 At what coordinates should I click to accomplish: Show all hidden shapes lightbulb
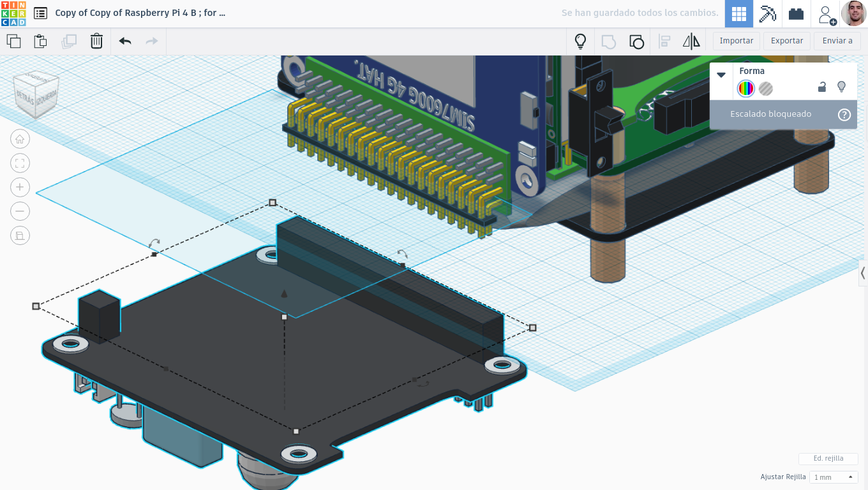580,41
